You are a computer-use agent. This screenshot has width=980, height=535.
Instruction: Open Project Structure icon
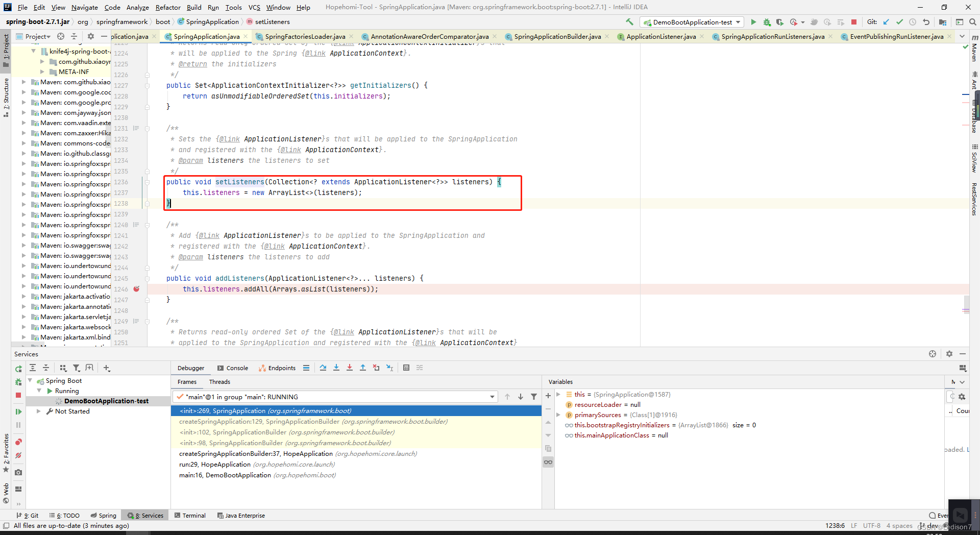pos(943,22)
